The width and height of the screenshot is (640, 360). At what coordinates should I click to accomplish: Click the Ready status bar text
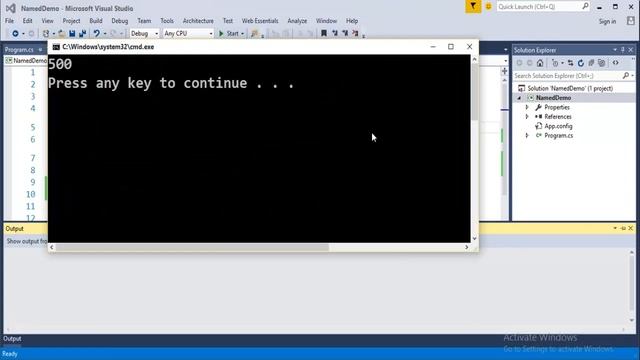(x=10, y=354)
